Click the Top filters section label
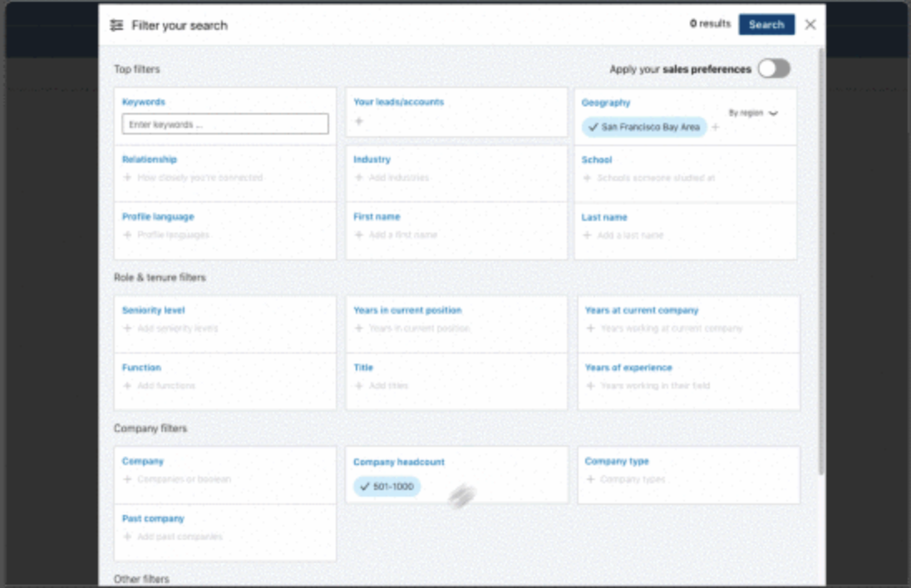This screenshot has height=588, width=911. pos(136,69)
